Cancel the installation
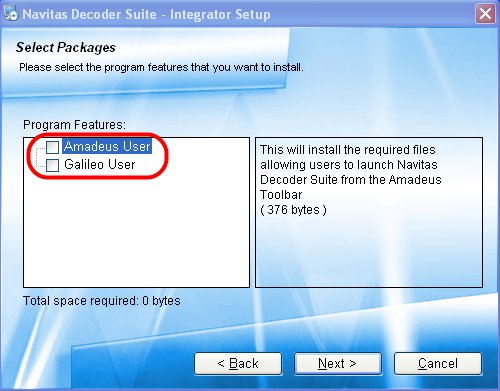This screenshot has width=500, height=391. point(438,363)
